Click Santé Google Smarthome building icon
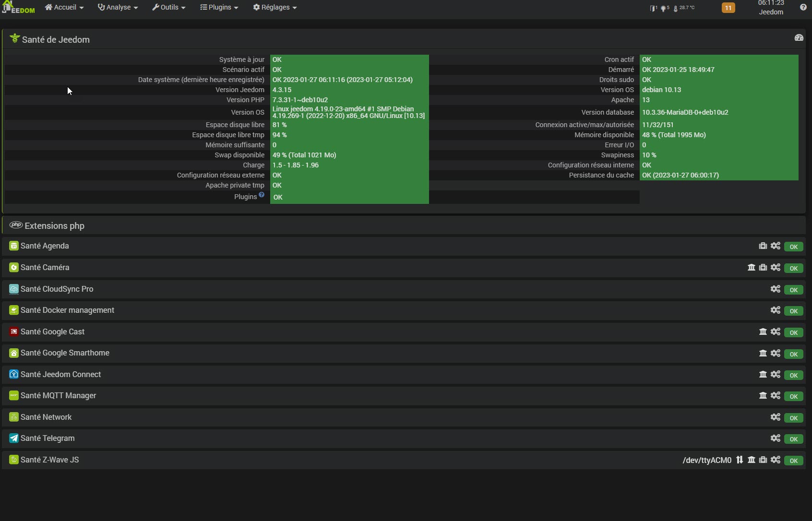 pyautogui.click(x=763, y=353)
